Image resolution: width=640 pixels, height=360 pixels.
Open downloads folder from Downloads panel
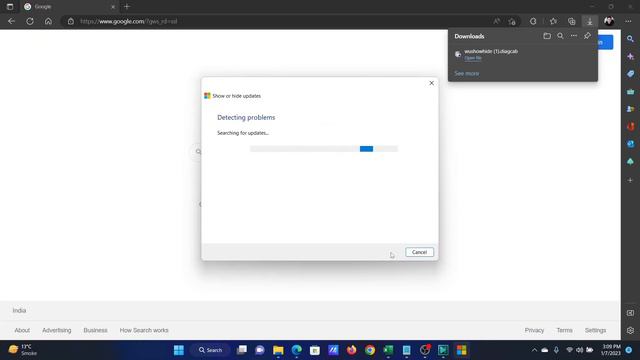(x=547, y=36)
